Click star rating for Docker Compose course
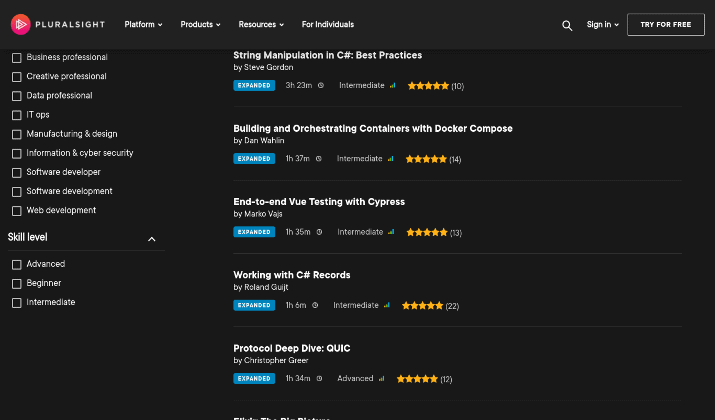Screen dimensions: 715x420 coord(426,159)
